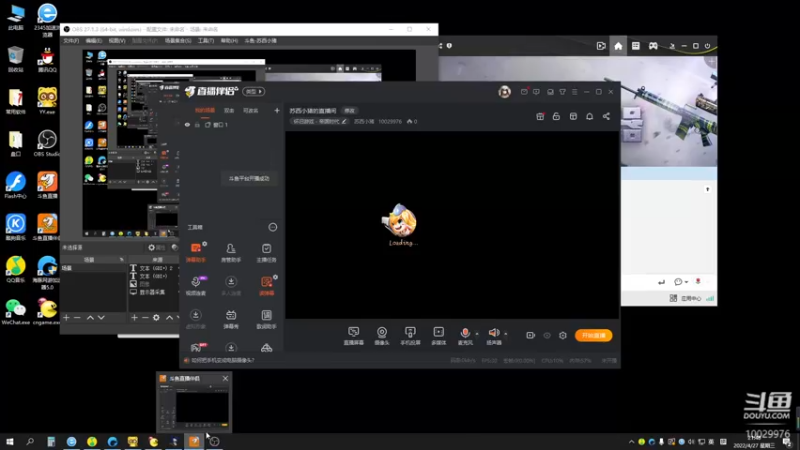Toggle the preview eye icon near settings gear
The width and height of the screenshot is (800, 450).
pos(547,335)
